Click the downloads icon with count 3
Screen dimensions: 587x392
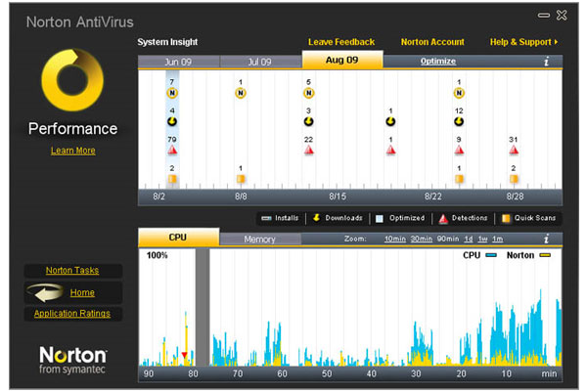(x=308, y=121)
